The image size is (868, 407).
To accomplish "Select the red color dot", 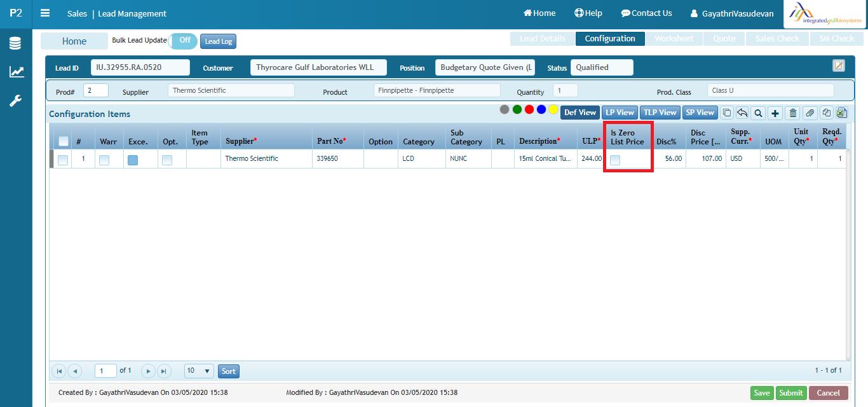I will (x=529, y=109).
